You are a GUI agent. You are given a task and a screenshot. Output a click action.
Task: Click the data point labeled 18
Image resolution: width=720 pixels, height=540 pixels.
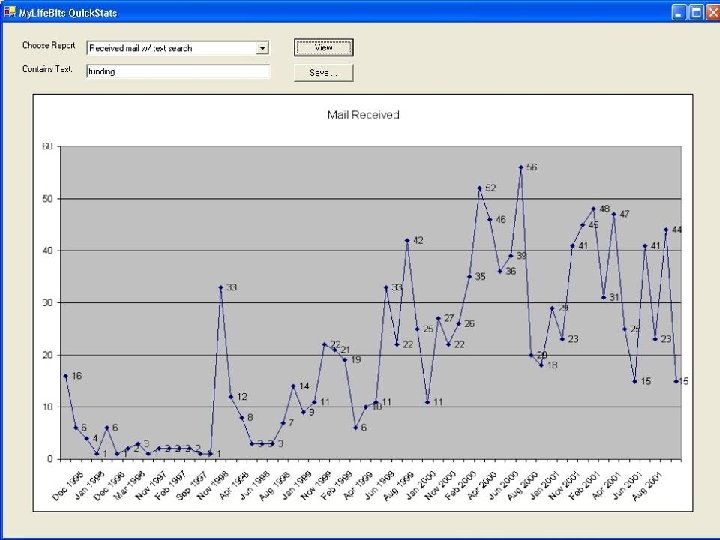tap(541, 365)
